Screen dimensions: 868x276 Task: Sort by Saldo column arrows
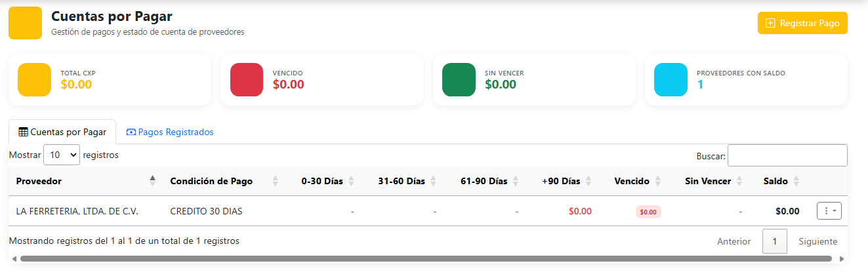[796, 181]
